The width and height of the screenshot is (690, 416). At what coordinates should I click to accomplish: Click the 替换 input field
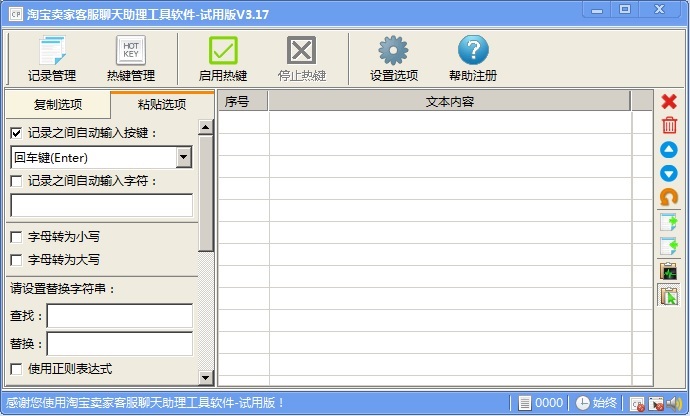pyautogui.click(x=120, y=343)
